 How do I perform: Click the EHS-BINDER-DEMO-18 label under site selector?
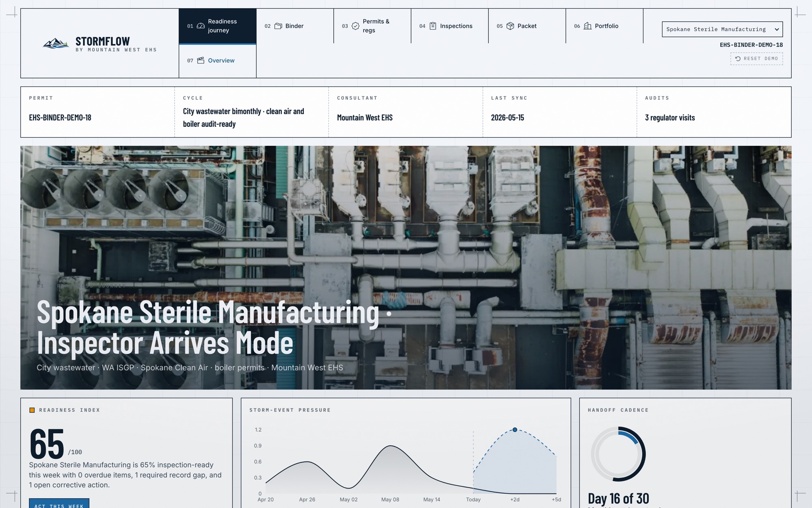[751, 45]
